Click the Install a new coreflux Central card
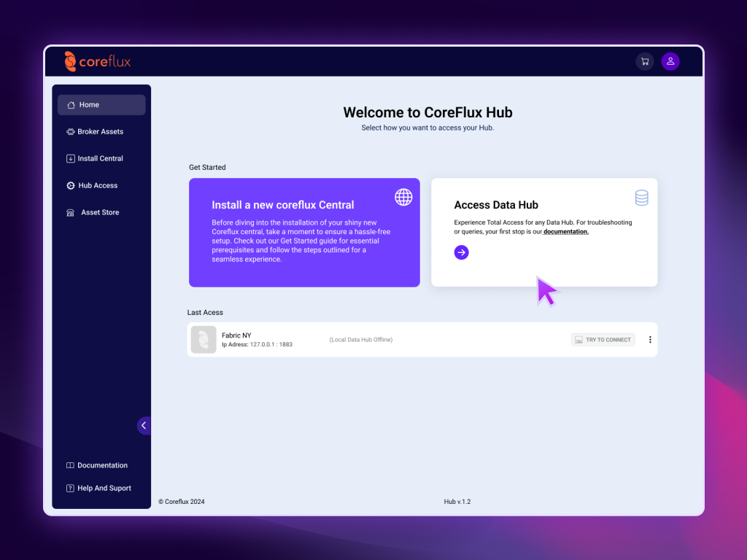The height and width of the screenshot is (560, 747). coord(304,233)
